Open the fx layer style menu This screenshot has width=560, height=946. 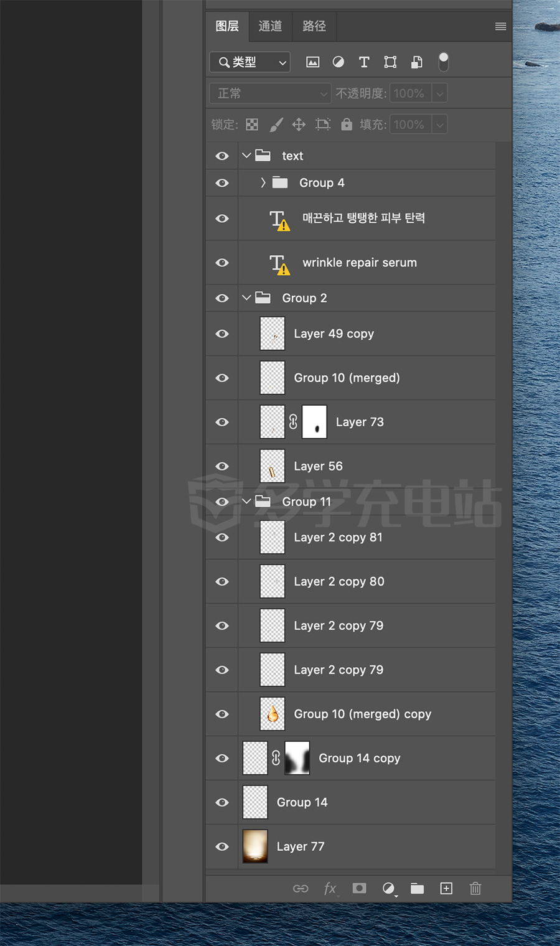pos(330,888)
